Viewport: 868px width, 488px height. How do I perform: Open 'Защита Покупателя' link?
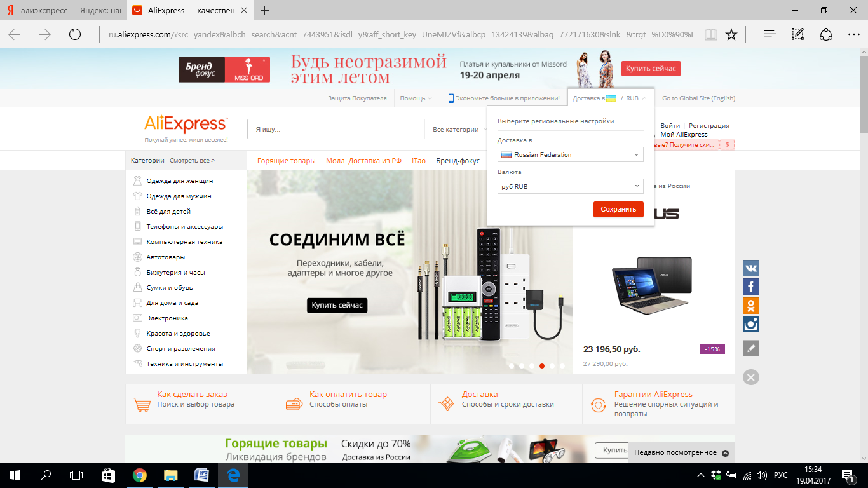click(x=357, y=98)
